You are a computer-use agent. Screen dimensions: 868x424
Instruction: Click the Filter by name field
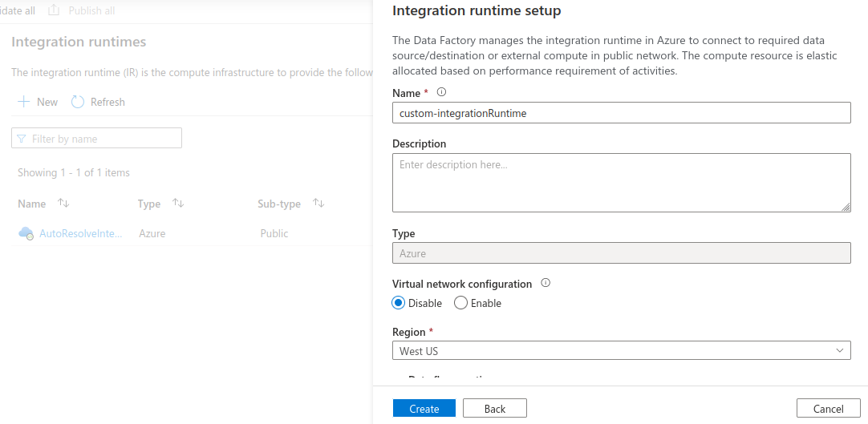click(96, 138)
